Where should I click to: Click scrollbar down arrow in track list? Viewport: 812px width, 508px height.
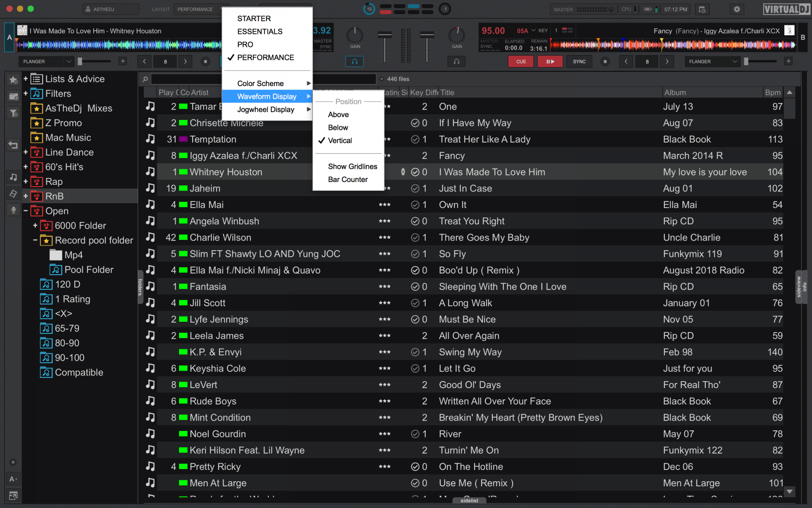tap(789, 491)
